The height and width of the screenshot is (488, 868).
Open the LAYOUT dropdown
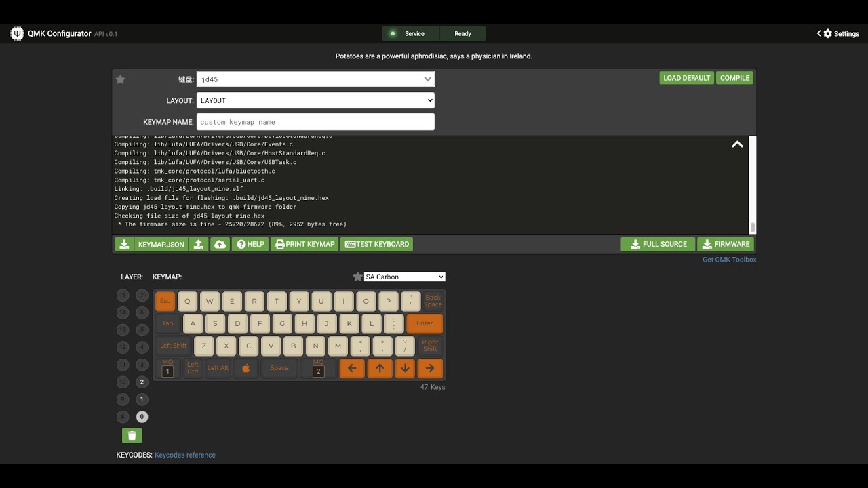click(x=315, y=100)
